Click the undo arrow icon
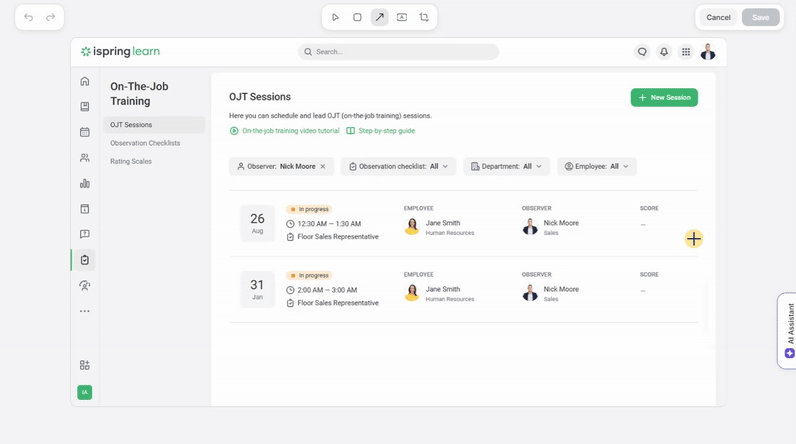Screen dimensions: 796x444 click(29, 17)
